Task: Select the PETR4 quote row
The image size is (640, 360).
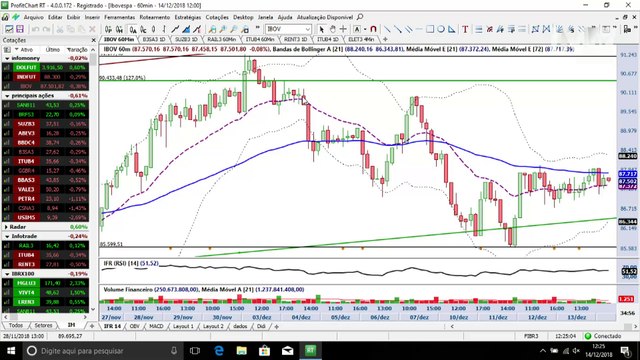Action: coord(45,199)
